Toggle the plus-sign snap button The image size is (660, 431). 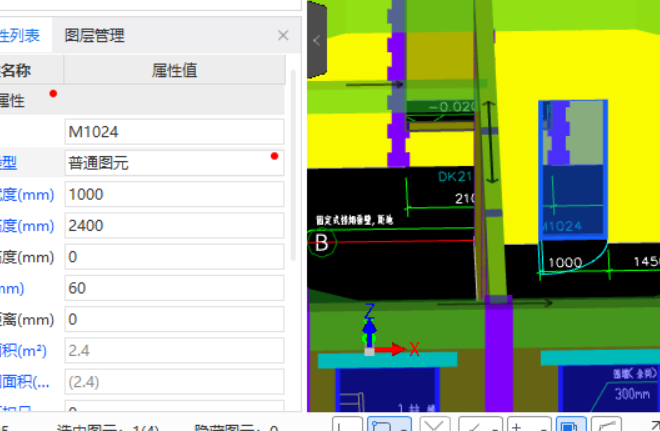pos(529,424)
